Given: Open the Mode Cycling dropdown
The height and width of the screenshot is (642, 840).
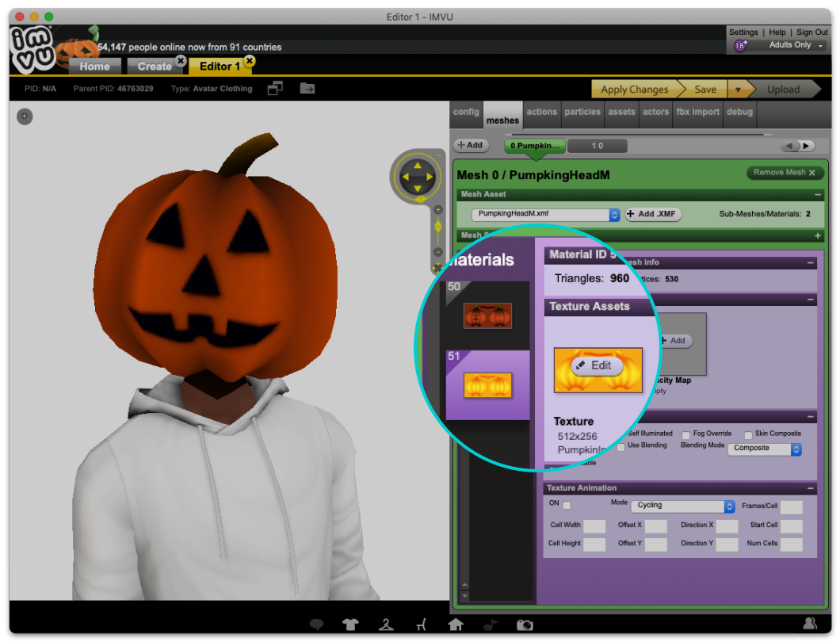Looking at the screenshot, I should [683, 506].
